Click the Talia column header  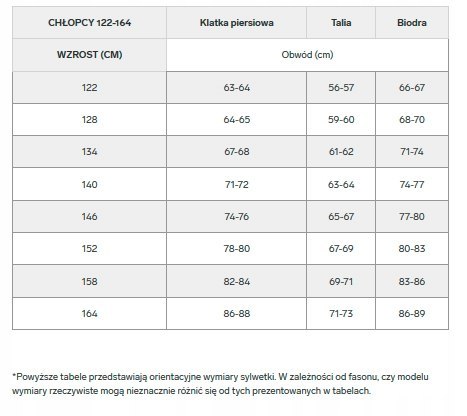point(341,23)
